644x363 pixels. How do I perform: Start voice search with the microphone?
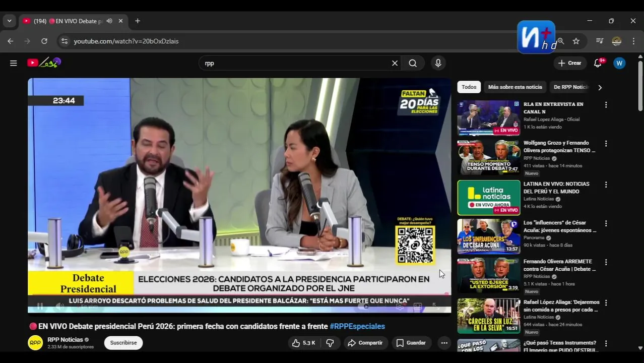point(438,63)
